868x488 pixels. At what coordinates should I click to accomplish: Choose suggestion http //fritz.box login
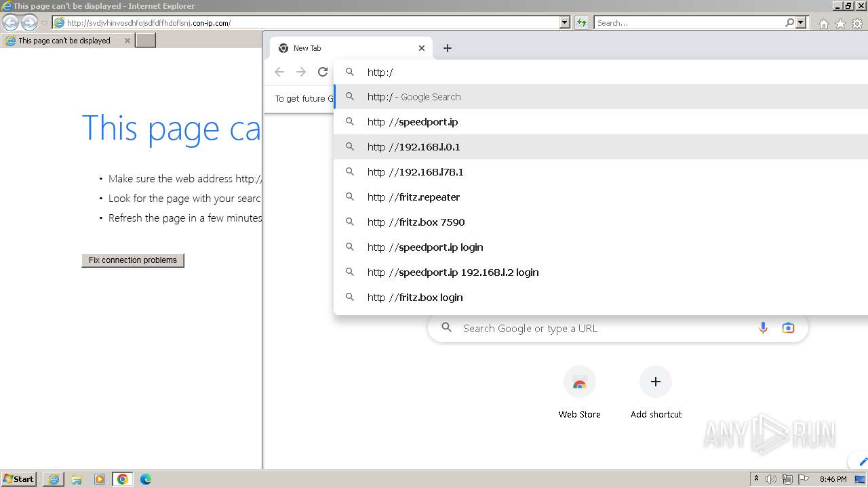tap(601, 298)
